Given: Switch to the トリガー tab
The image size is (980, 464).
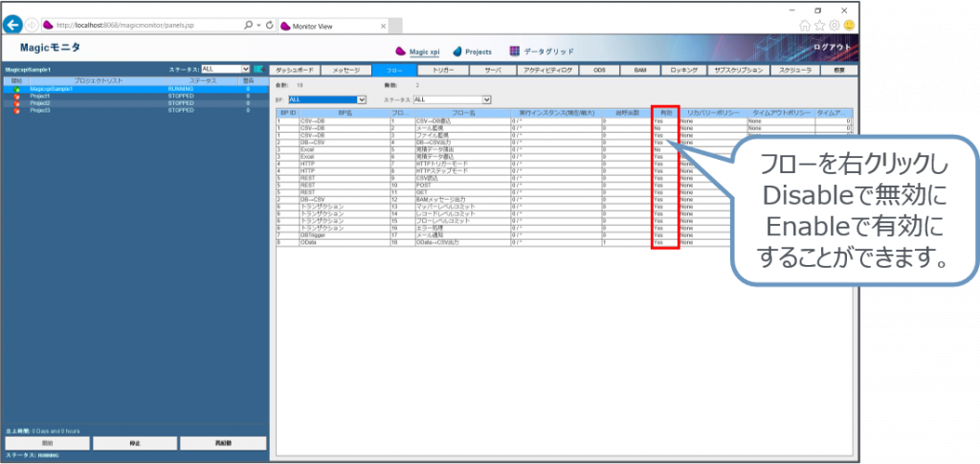Looking at the screenshot, I should point(442,70).
